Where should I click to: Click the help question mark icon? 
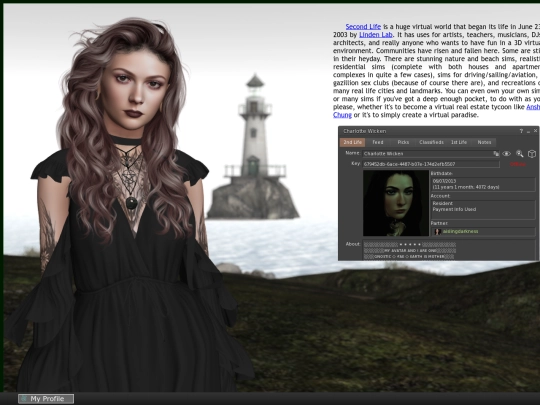pos(521,131)
